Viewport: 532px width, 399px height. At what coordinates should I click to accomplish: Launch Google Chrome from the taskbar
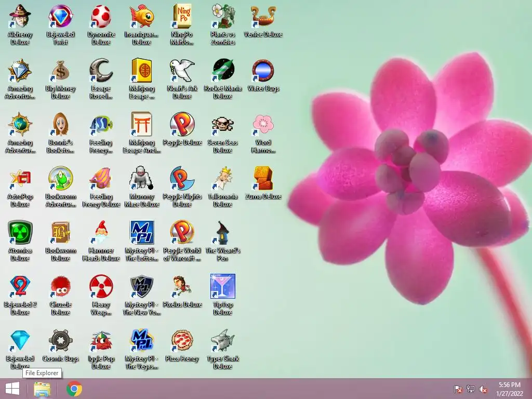click(74, 389)
